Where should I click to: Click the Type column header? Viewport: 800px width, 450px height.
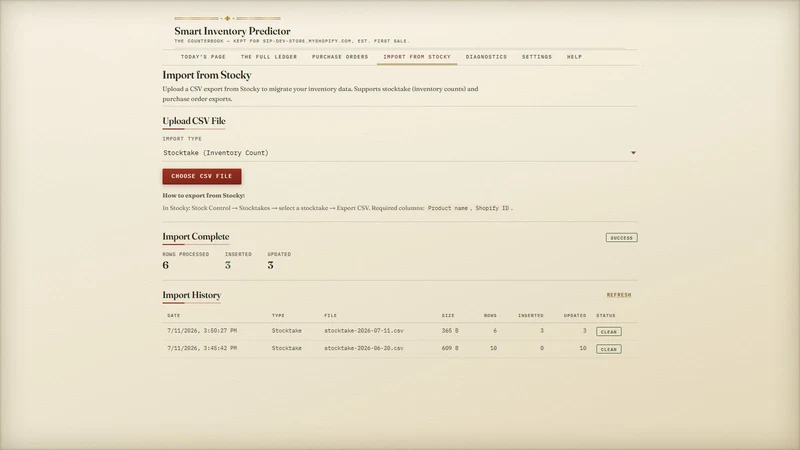pyautogui.click(x=278, y=315)
